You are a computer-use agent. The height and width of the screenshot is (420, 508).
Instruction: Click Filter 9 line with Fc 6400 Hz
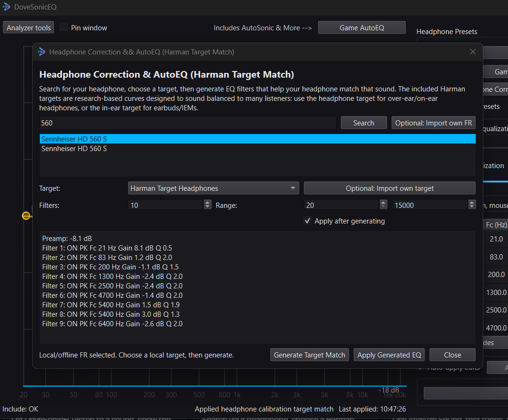tap(112, 324)
